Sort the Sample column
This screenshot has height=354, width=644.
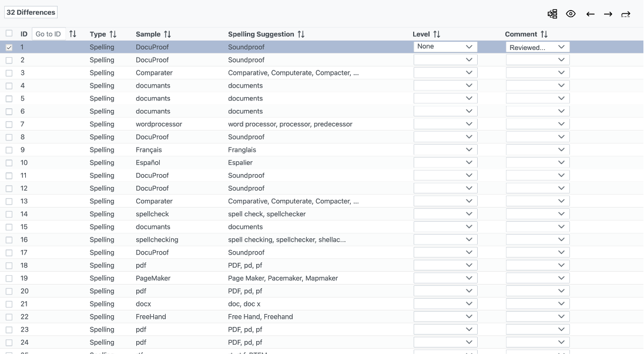click(x=167, y=34)
